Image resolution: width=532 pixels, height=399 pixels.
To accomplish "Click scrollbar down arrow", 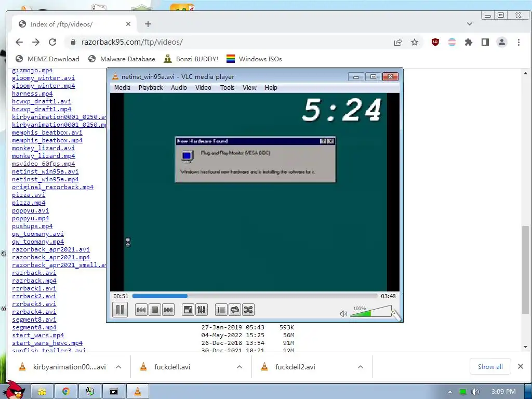I will [x=526, y=347].
